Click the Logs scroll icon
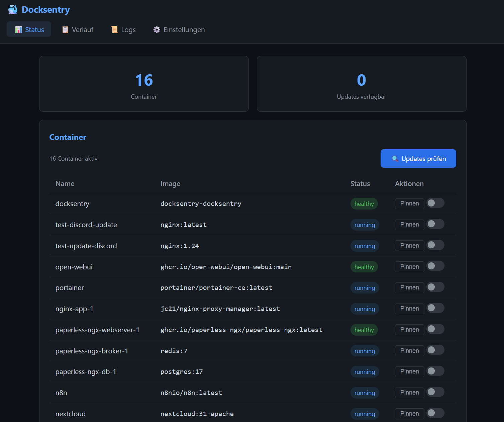504x422 pixels. 114,30
